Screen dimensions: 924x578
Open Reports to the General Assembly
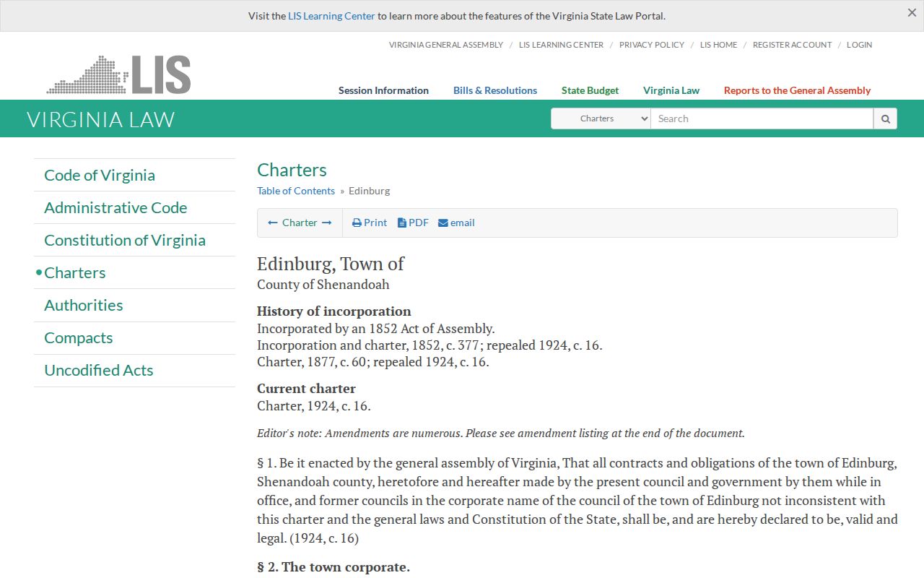[x=797, y=90]
